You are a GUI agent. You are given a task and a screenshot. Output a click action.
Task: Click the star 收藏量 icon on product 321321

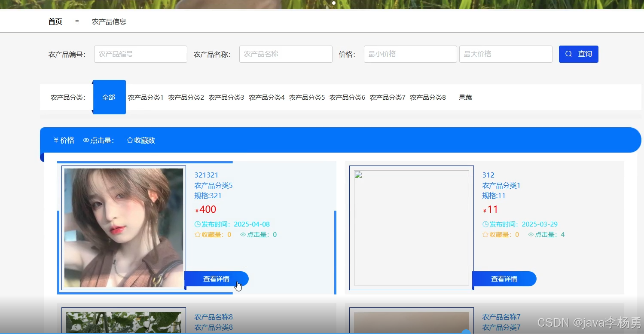point(198,235)
